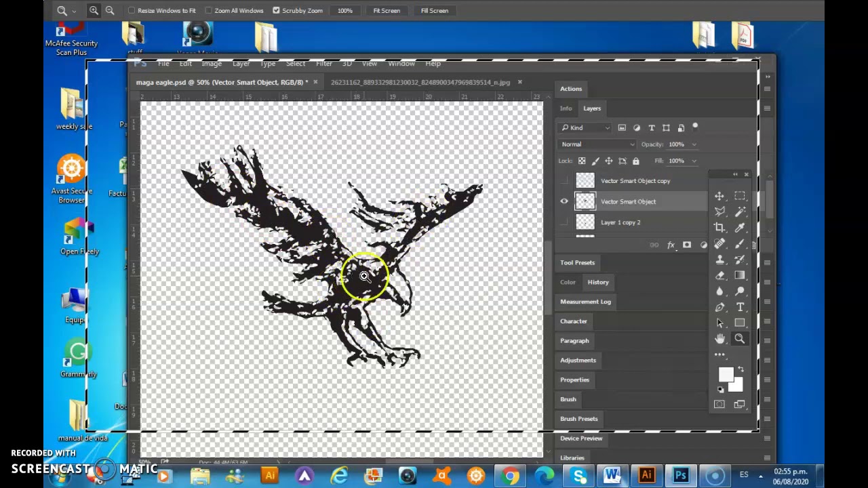This screenshot has width=868, height=488.
Task: Select the Gradient tool
Action: 740,275
